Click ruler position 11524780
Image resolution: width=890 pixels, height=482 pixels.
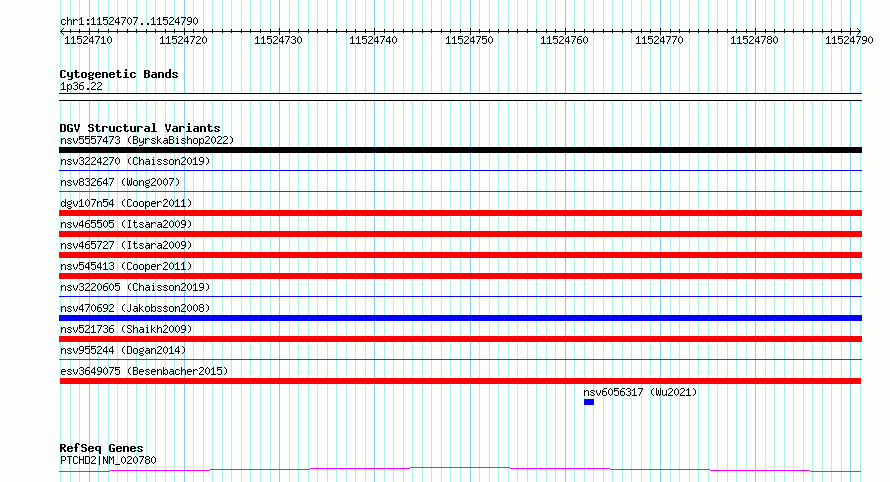[x=754, y=40]
